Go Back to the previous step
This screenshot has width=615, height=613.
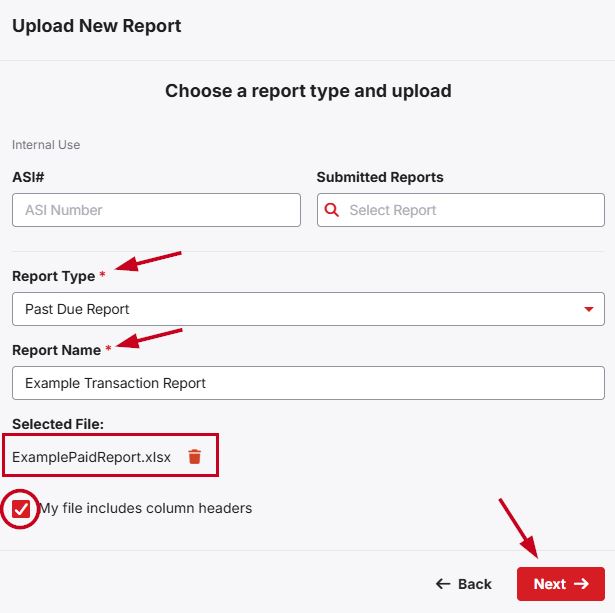464,584
